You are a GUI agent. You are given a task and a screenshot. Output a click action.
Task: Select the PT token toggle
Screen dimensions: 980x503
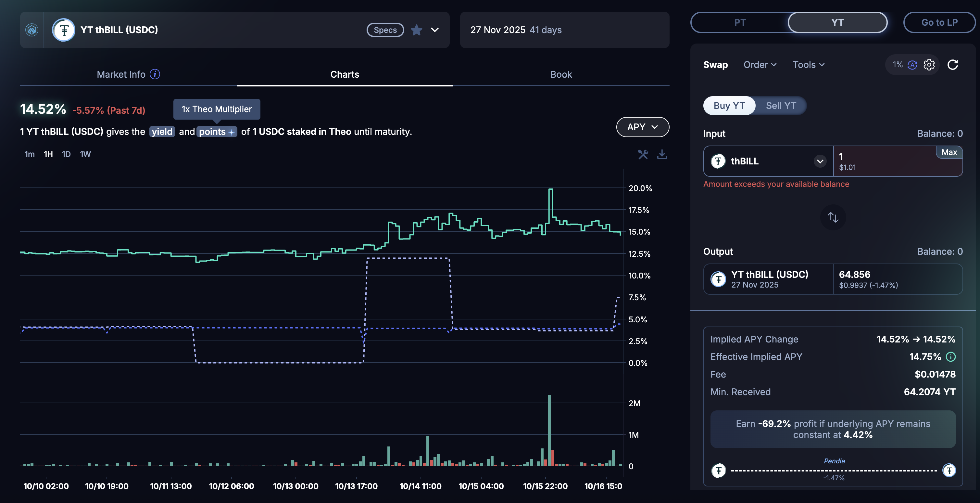pyautogui.click(x=740, y=22)
